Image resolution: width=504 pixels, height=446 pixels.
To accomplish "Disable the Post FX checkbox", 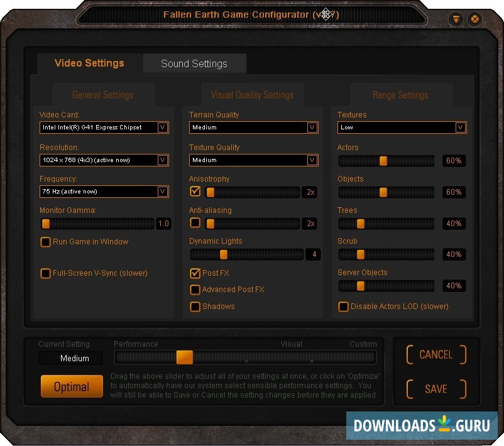I will 195,273.
